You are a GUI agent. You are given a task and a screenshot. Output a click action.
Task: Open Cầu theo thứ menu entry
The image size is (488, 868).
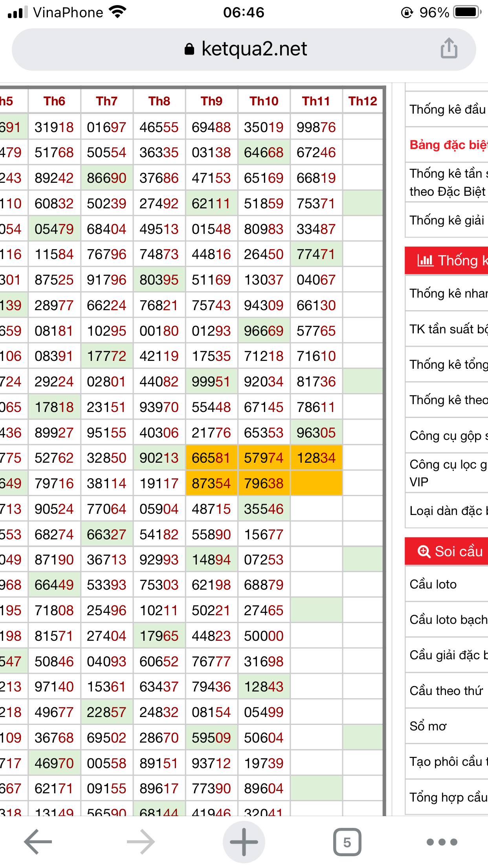click(x=446, y=690)
